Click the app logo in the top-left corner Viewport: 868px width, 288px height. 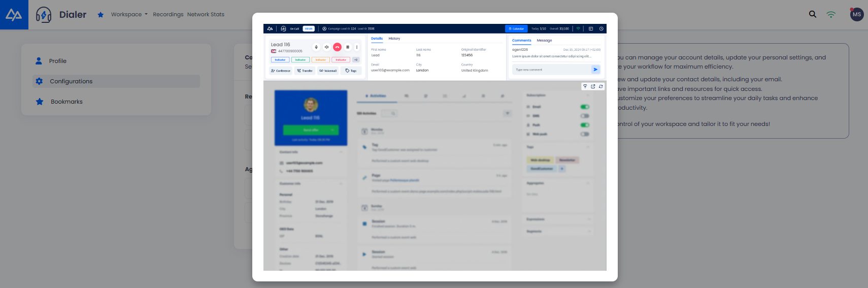[x=14, y=15]
